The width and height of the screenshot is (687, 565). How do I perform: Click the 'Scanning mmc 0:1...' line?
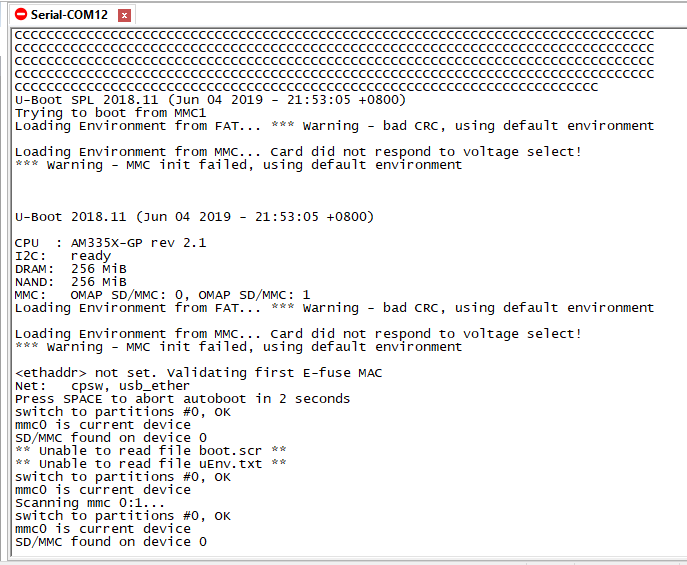tap(90, 503)
